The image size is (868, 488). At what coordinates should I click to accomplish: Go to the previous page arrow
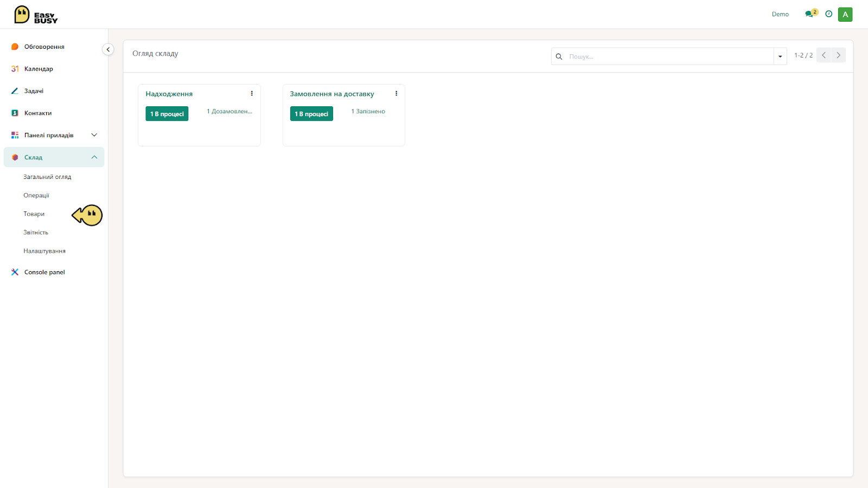tap(824, 55)
